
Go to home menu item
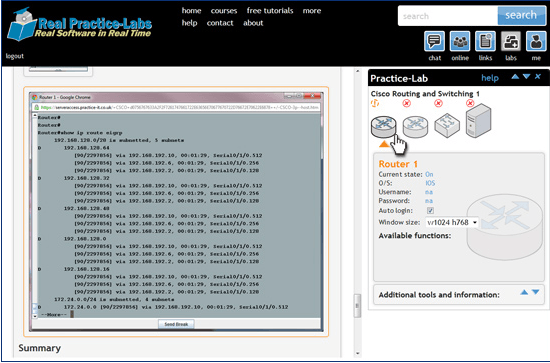[192, 11]
